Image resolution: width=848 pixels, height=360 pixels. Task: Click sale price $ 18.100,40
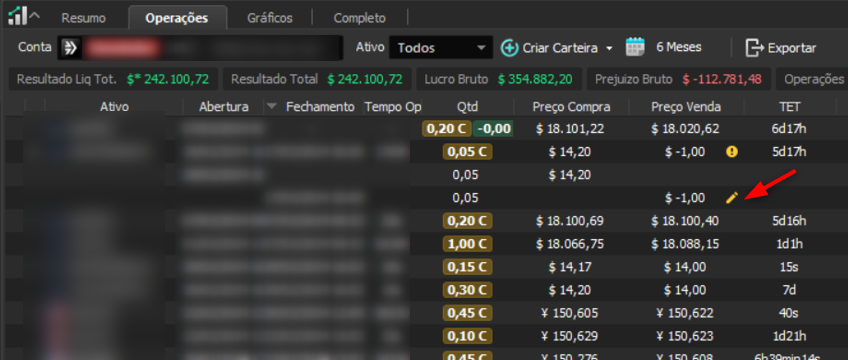coord(685,221)
